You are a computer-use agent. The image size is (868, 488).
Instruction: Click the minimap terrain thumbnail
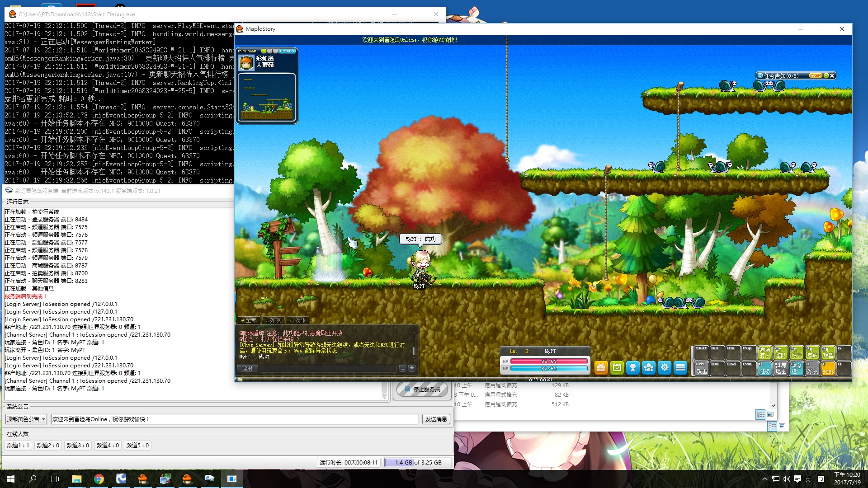266,98
